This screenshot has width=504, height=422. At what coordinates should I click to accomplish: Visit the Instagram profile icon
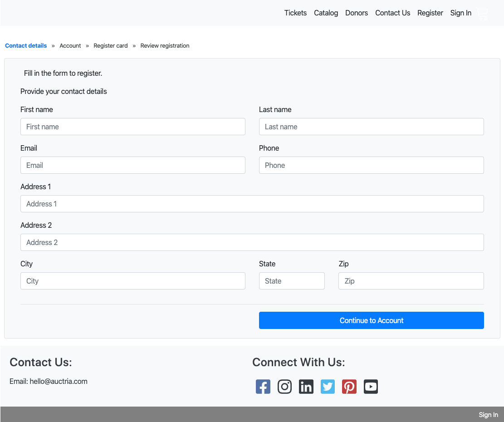284,387
